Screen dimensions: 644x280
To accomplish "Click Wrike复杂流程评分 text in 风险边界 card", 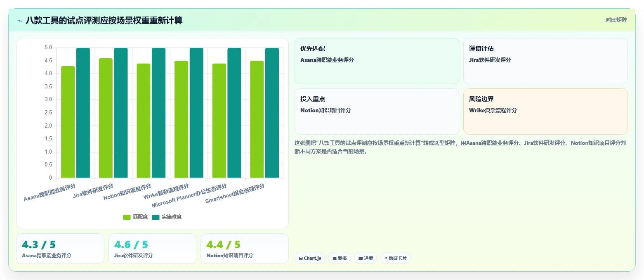I will [493, 110].
